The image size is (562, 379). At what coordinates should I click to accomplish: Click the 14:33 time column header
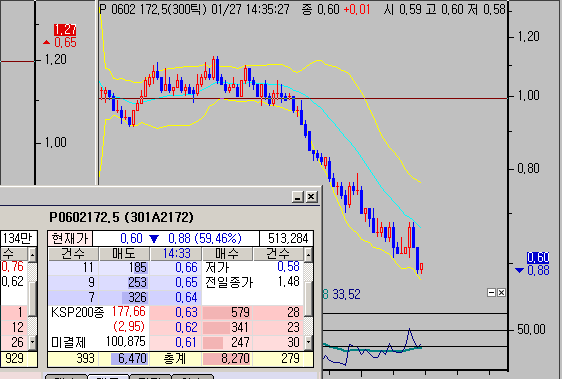(176, 254)
